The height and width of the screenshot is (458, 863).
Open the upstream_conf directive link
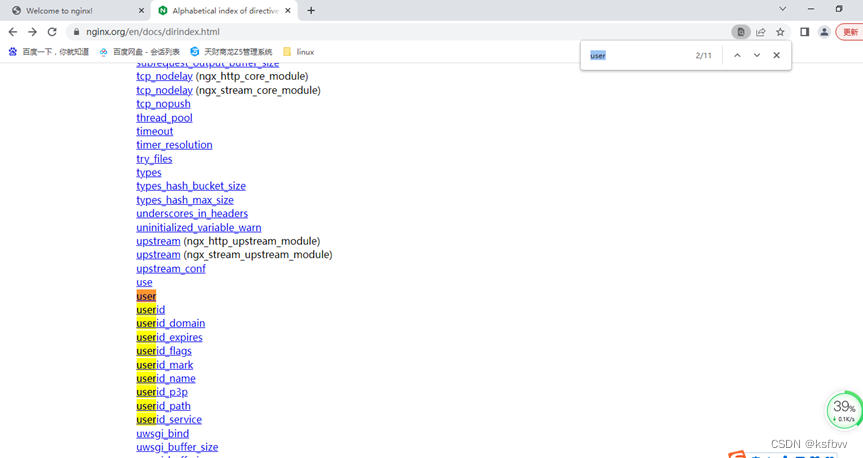coord(171,269)
